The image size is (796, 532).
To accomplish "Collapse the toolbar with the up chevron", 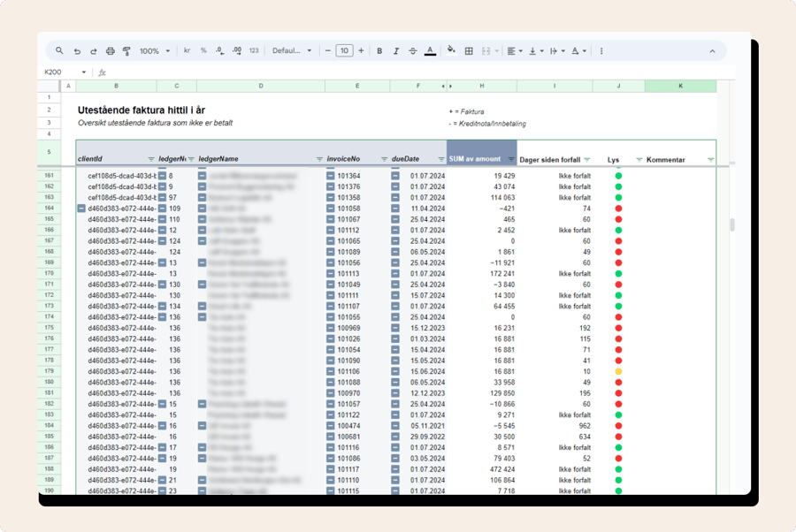I will pyautogui.click(x=712, y=51).
